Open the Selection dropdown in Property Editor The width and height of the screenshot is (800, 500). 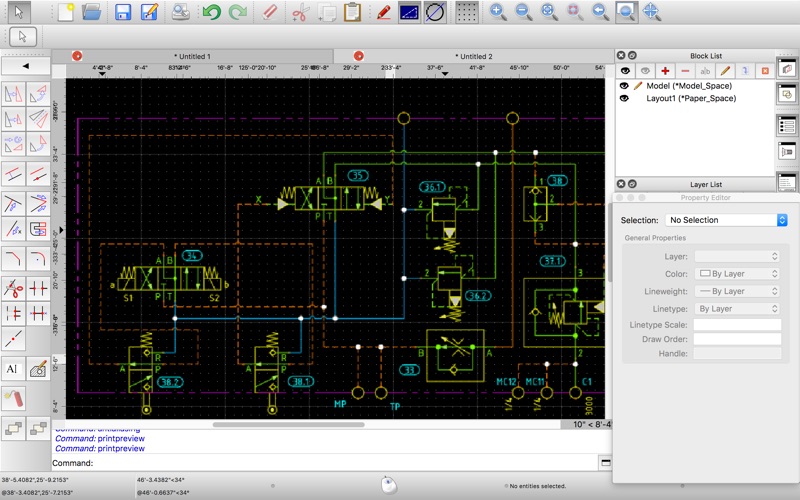pyautogui.click(x=727, y=220)
